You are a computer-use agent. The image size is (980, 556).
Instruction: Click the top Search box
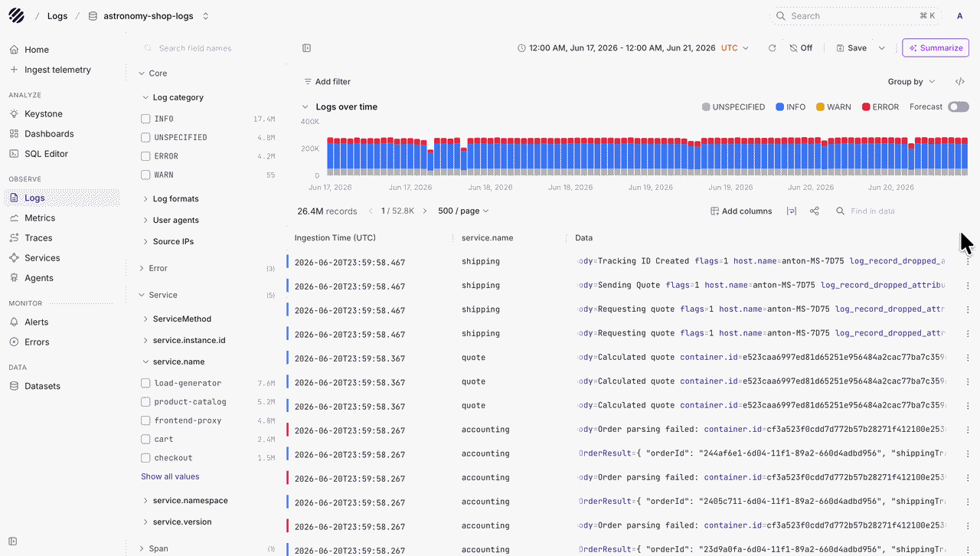pyautogui.click(x=854, y=16)
